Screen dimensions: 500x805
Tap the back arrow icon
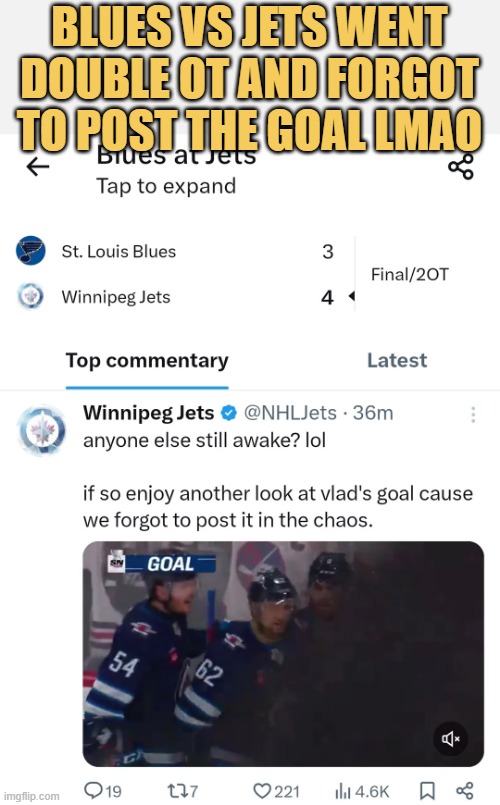[38, 167]
